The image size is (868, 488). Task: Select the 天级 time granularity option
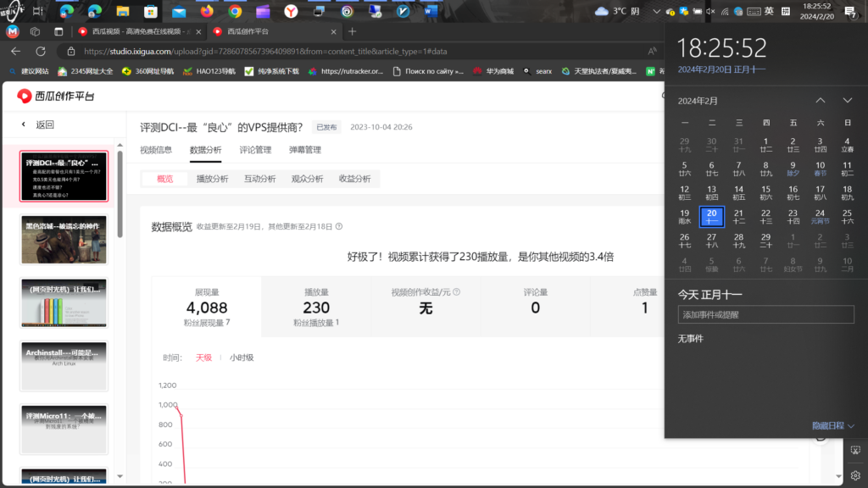point(203,358)
